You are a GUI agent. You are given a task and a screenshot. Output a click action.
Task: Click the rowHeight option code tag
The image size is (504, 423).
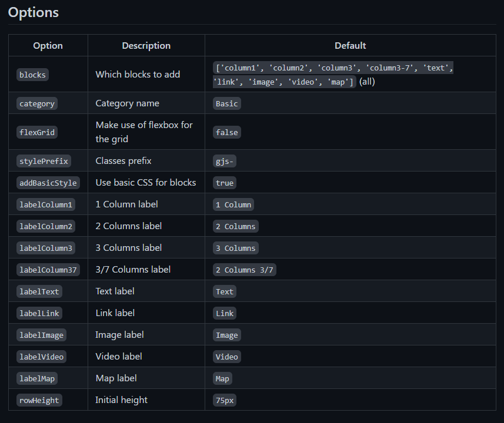[39, 400]
